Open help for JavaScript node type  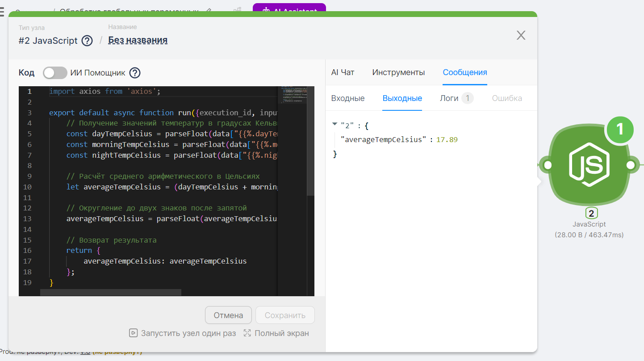click(x=87, y=41)
